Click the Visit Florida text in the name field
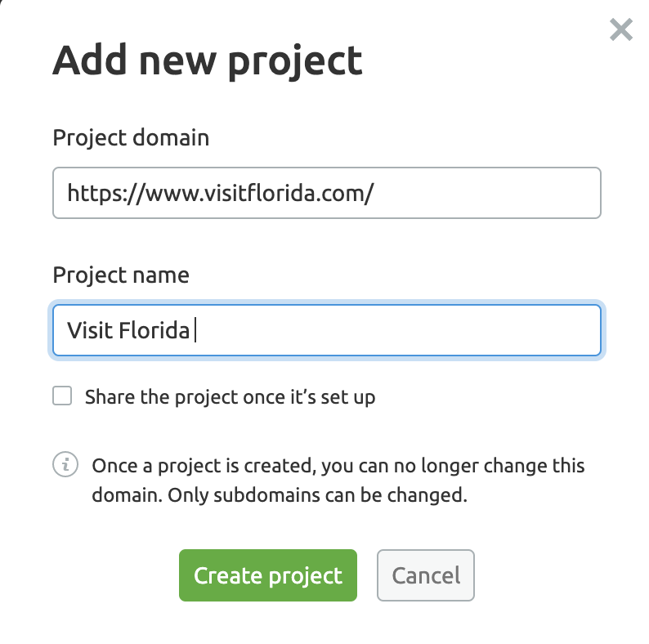649x644 pixels. 128,330
